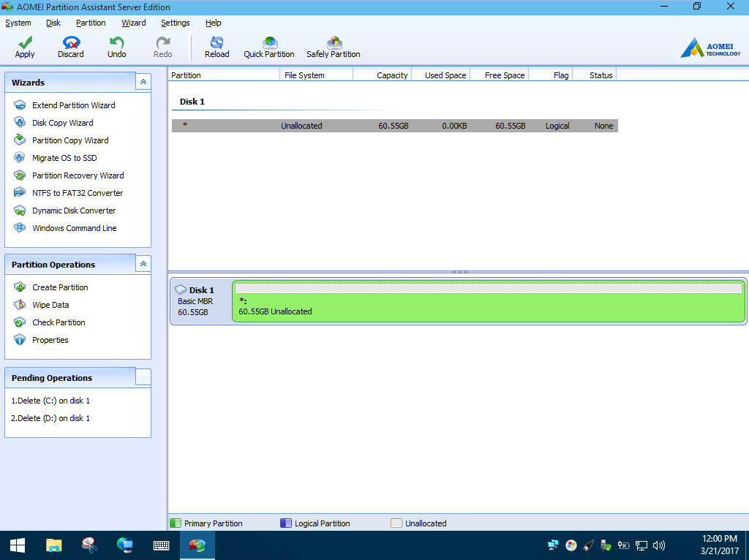749x560 pixels.
Task: Select Disk 1 Basic MBR disk icon
Action: pyautogui.click(x=181, y=290)
